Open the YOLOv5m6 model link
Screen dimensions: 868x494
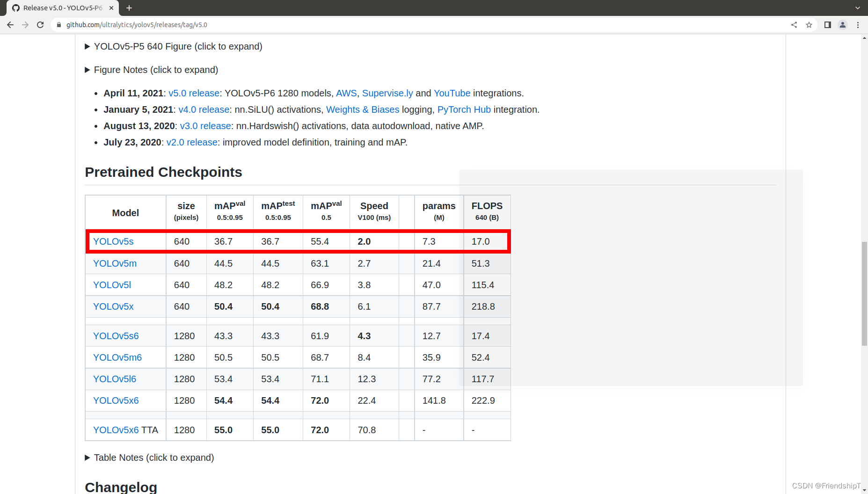(x=117, y=357)
